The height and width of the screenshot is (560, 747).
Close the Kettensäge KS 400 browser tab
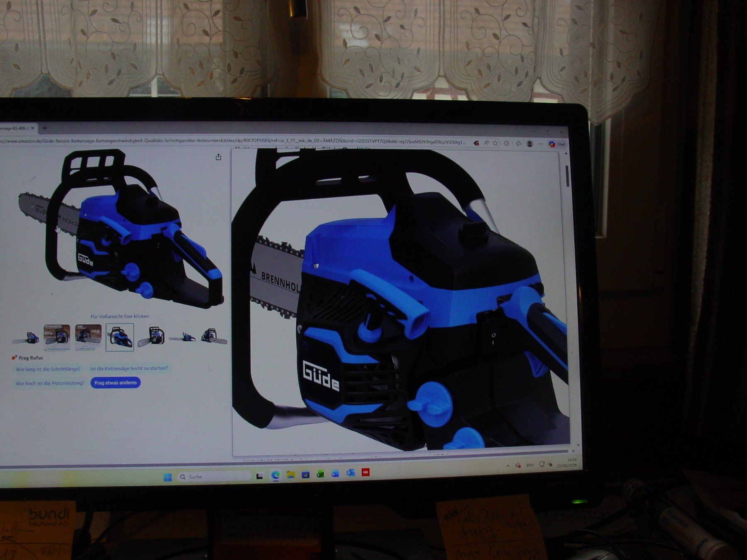33,128
